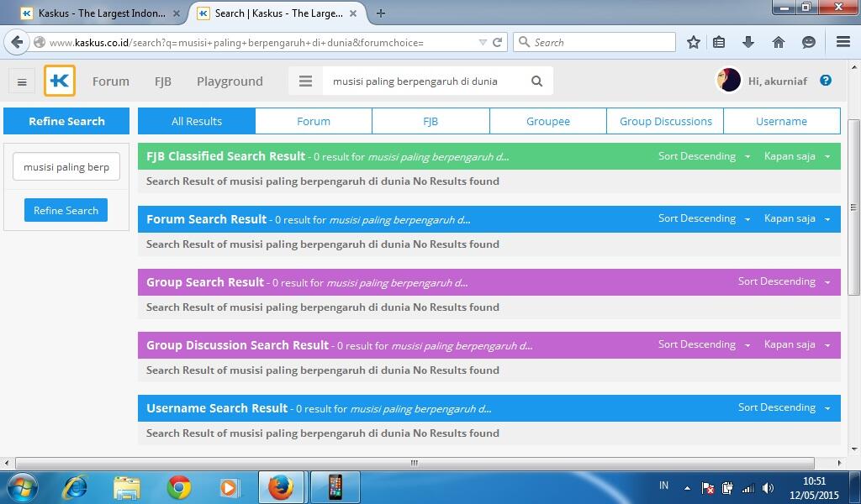Reload the page with the refresh icon
The width and height of the screenshot is (861, 504).
pyautogui.click(x=498, y=42)
